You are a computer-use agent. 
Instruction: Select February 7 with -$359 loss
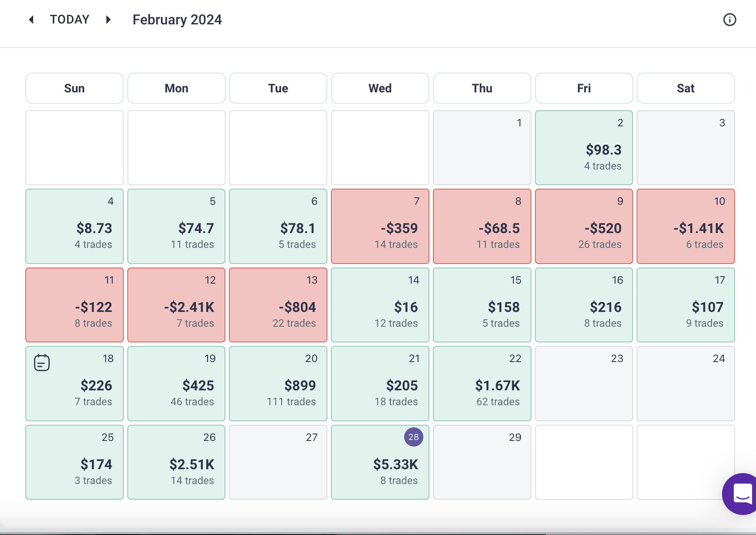pyautogui.click(x=380, y=226)
